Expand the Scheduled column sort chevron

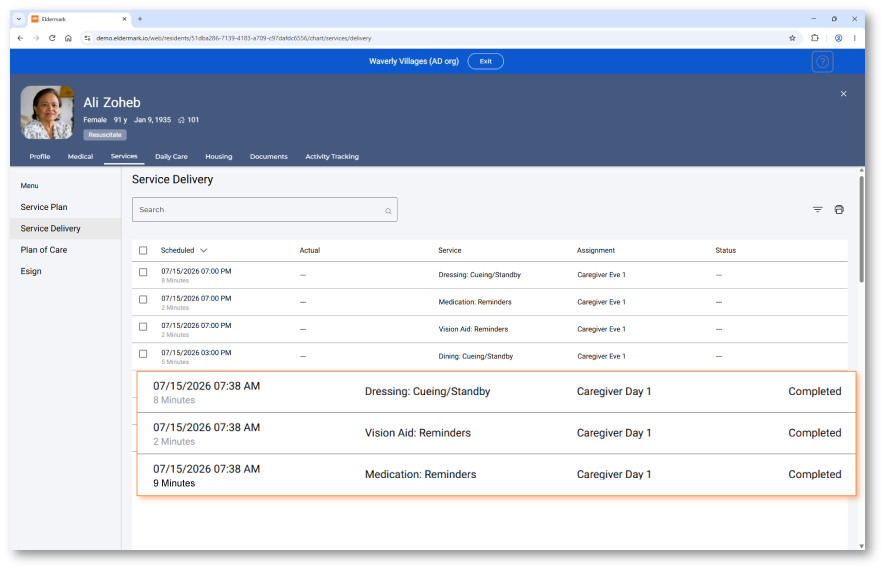[204, 250]
